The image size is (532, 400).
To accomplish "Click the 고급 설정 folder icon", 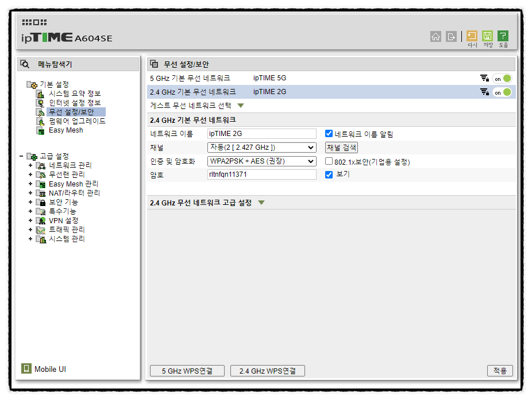I will 32,156.
